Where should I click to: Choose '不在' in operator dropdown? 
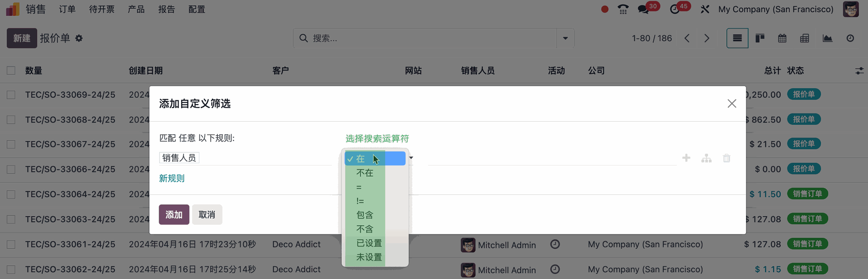coord(365,173)
